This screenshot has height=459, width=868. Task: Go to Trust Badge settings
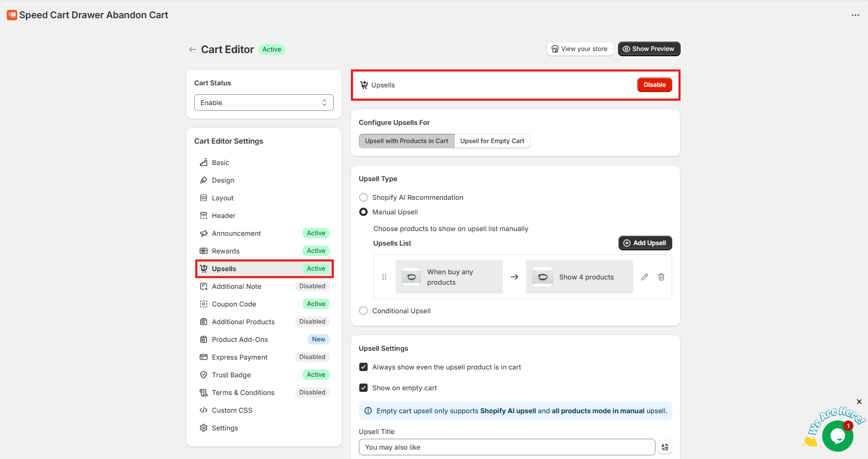pos(231,375)
